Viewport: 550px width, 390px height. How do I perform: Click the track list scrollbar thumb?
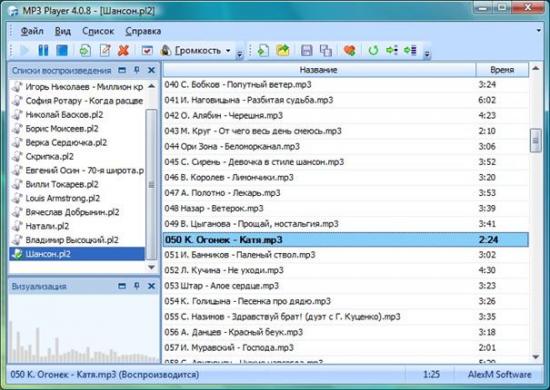click(x=535, y=141)
